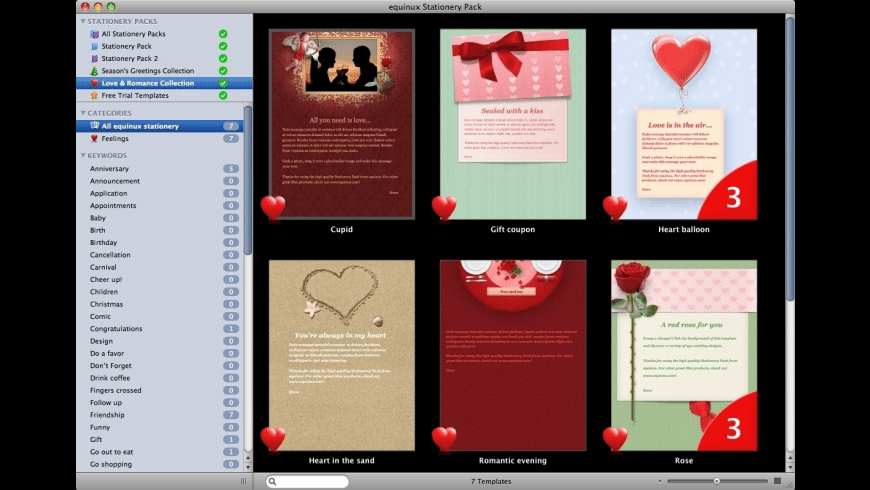The width and height of the screenshot is (870, 490).
Task: Click the Stationery Pack 2 purple icon
Action: [94, 58]
